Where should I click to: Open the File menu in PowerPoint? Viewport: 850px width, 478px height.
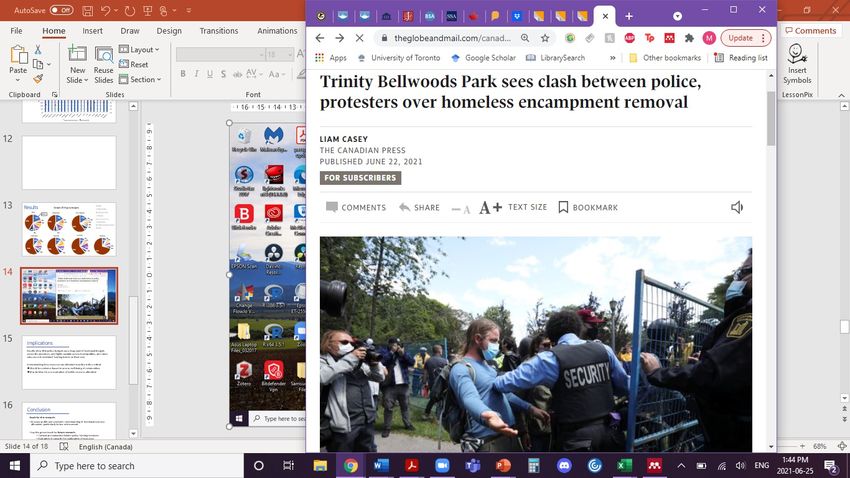[x=16, y=31]
